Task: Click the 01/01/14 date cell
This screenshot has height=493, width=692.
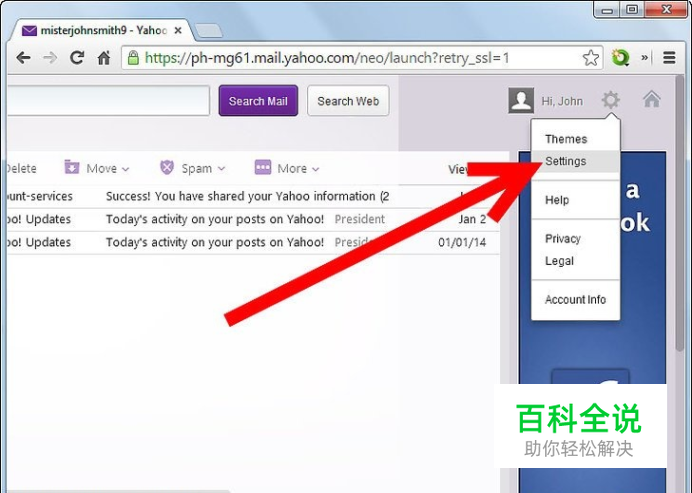Action: 462,242
